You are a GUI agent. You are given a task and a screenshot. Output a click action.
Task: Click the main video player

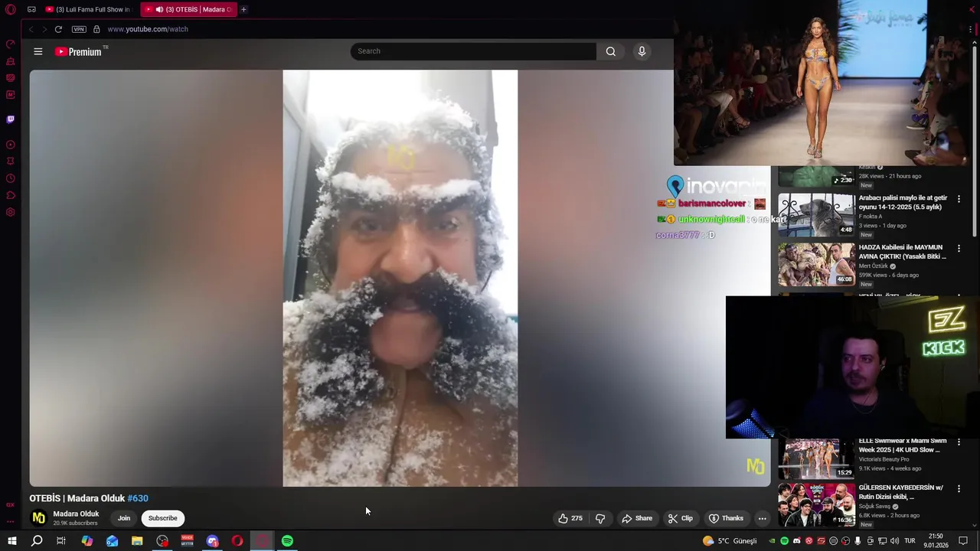[400, 278]
